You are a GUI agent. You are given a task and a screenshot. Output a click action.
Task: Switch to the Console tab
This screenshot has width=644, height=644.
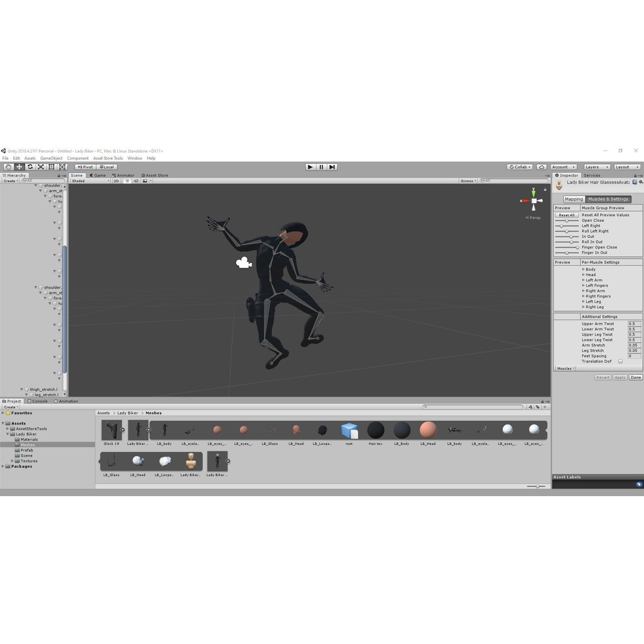pyautogui.click(x=38, y=401)
